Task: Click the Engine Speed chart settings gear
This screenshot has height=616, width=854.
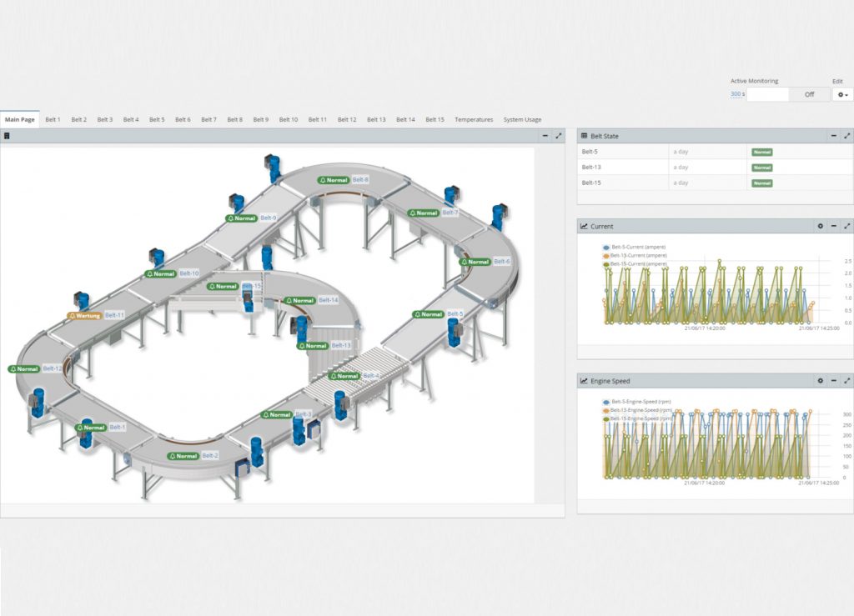Action: [820, 381]
